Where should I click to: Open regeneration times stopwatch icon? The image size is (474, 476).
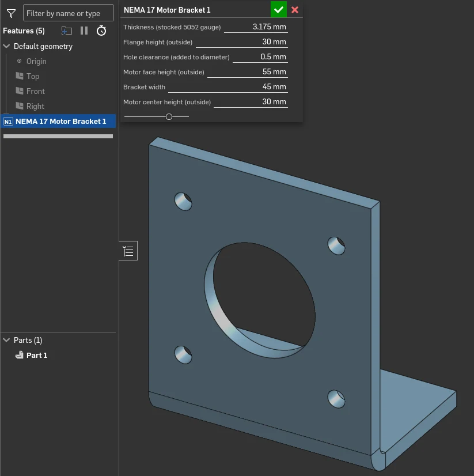click(x=101, y=31)
